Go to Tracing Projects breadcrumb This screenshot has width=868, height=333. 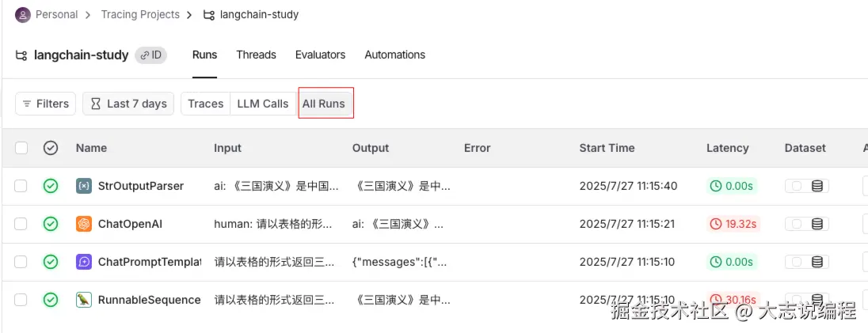point(140,14)
